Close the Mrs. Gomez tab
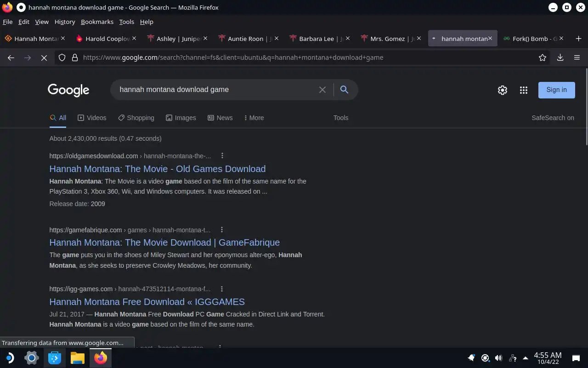588x368 pixels. (419, 38)
